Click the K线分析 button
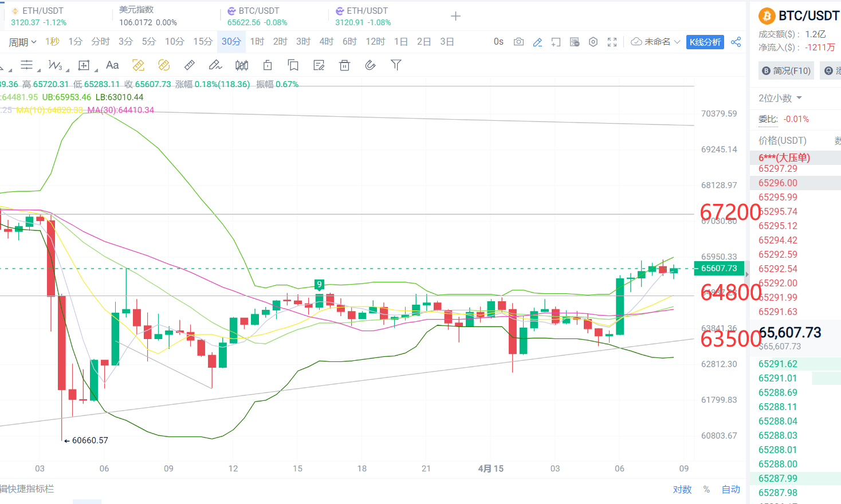 tap(705, 41)
